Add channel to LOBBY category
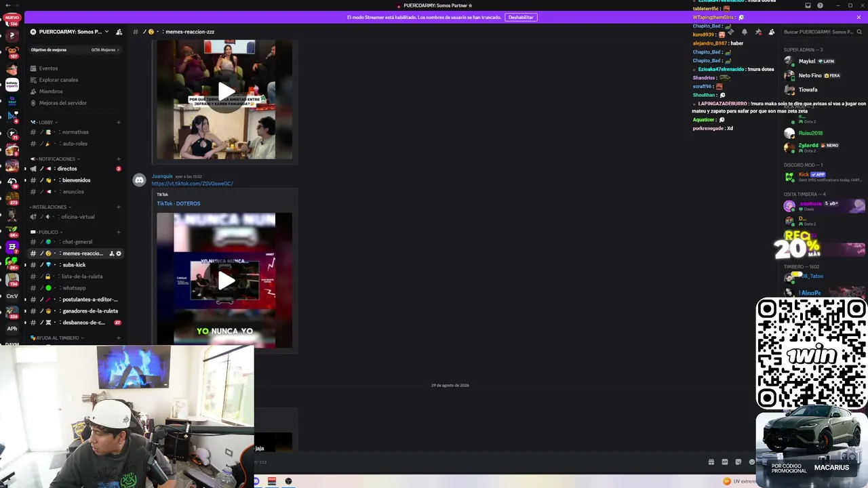 click(x=119, y=123)
